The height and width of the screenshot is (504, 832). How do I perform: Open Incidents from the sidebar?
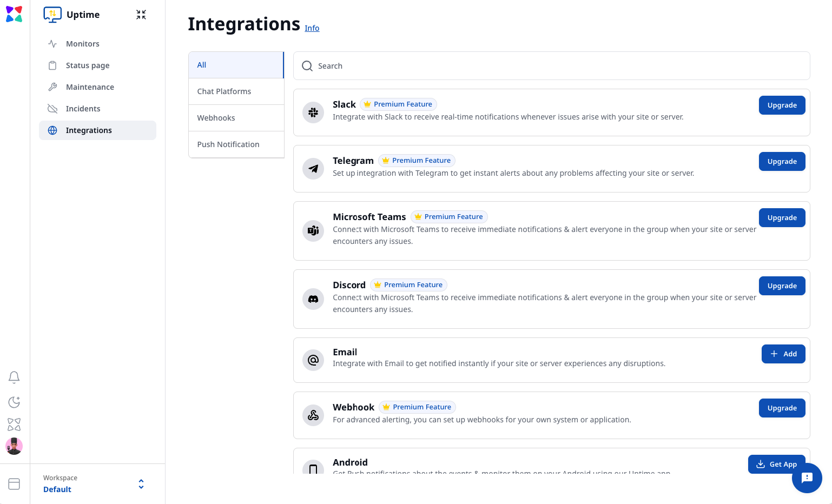[83, 109]
